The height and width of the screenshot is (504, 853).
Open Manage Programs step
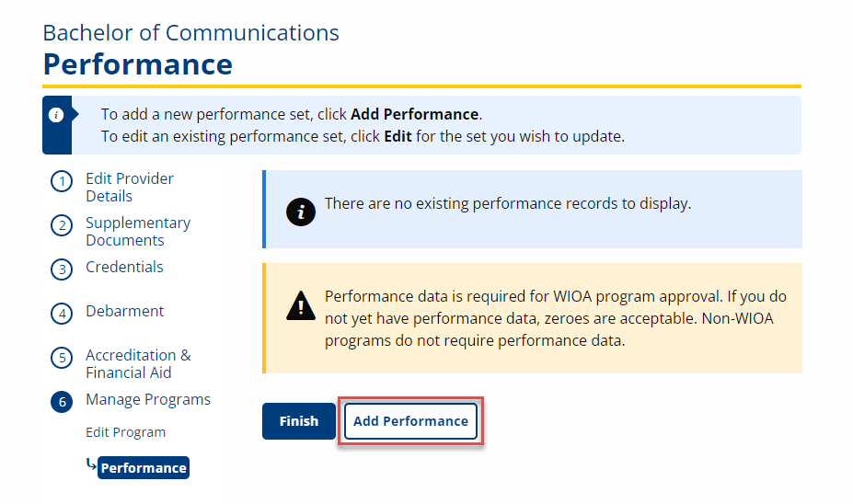point(147,400)
